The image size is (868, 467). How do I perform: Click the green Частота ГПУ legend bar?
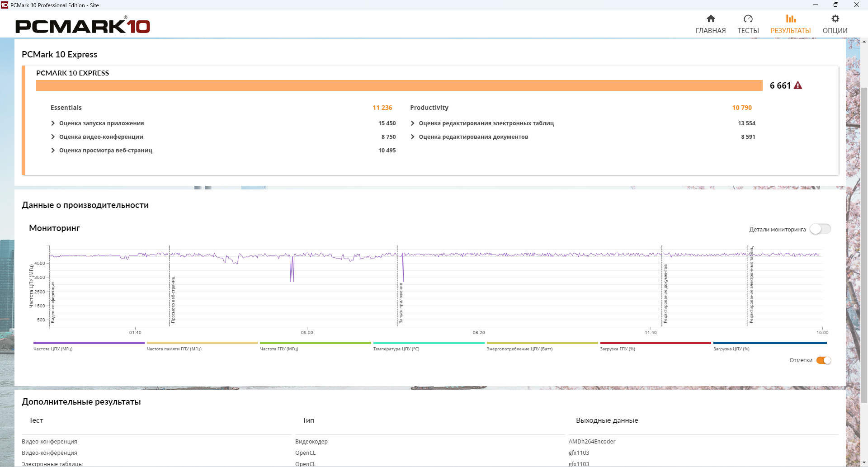(x=316, y=343)
